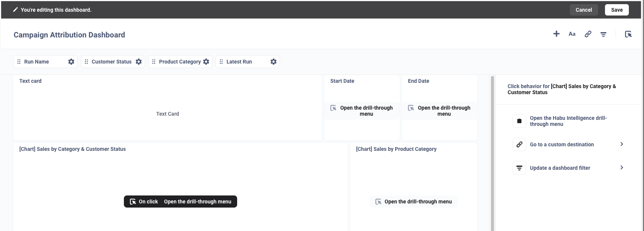Screen dimensions: 644x231
Task: Select Open the Habu Intelligence drill-through menu
Action: (x=568, y=121)
